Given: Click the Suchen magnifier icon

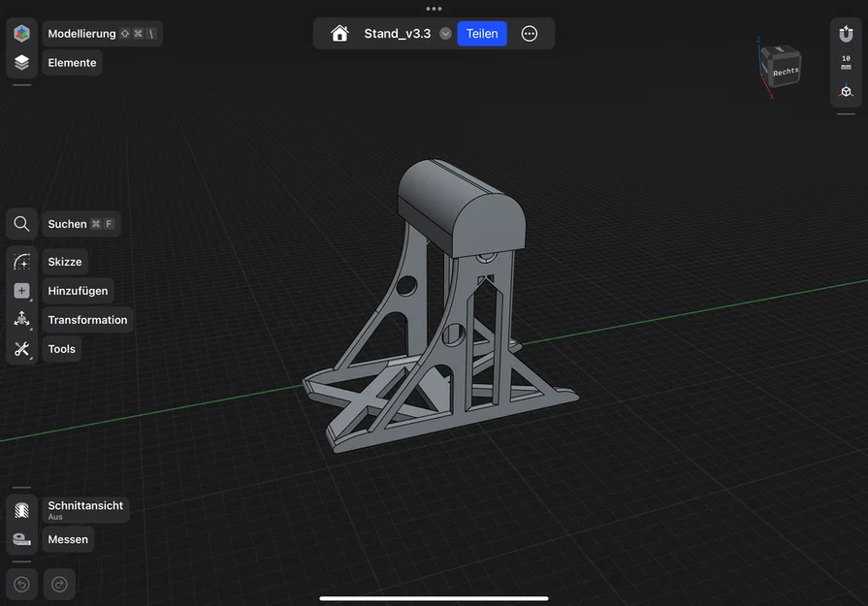Looking at the screenshot, I should 21,224.
